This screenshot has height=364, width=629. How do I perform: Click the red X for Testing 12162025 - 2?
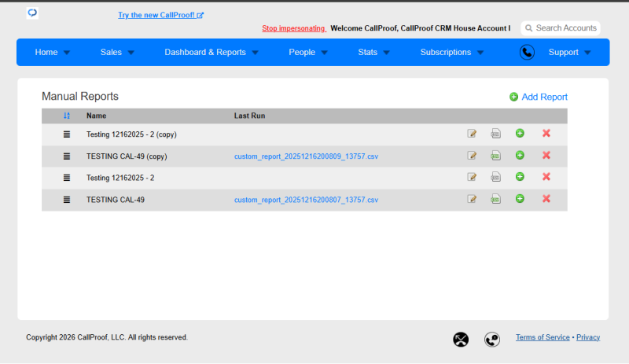546,177
